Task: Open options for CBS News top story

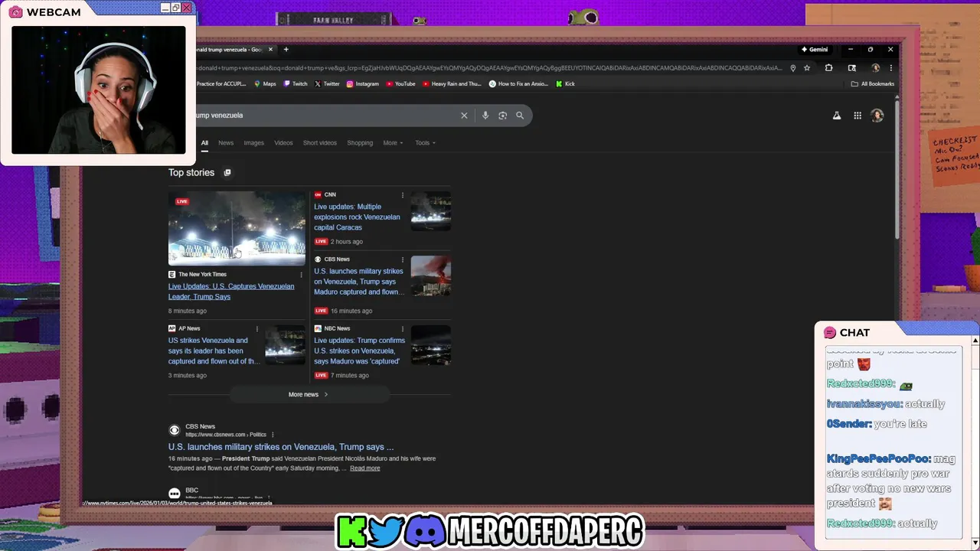Action: coord(403,259)
